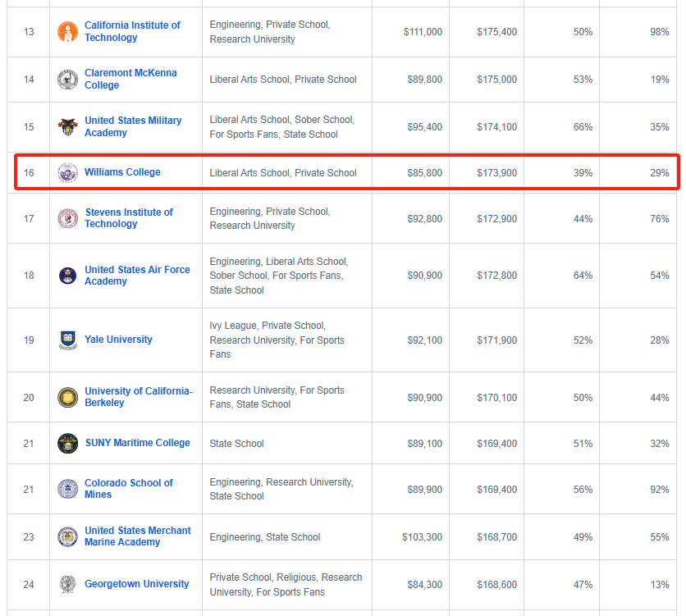Select Merchant Marine Academy's $103,300 value
Viewport: 686px width, 616px height.
coord(423,537)
